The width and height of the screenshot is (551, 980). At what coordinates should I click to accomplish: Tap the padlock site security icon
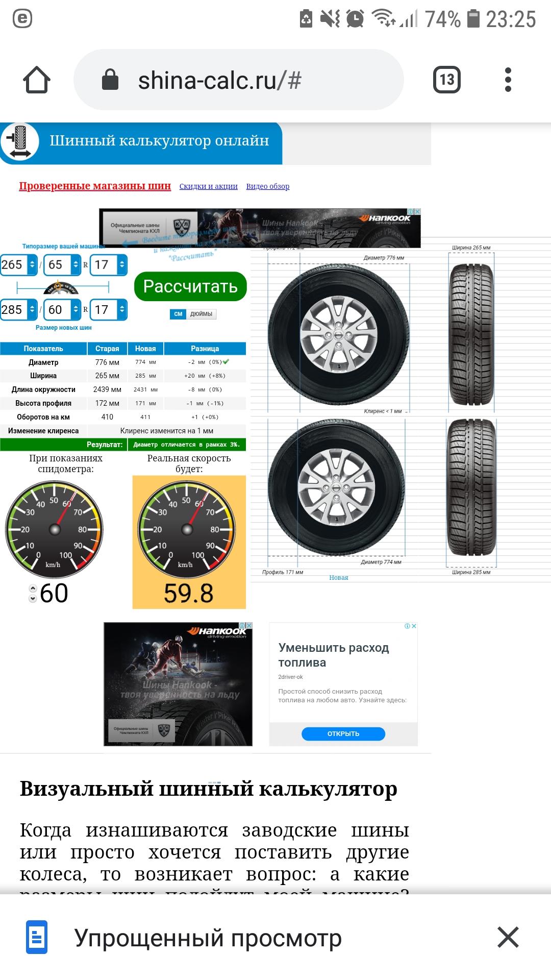point(110,80)
